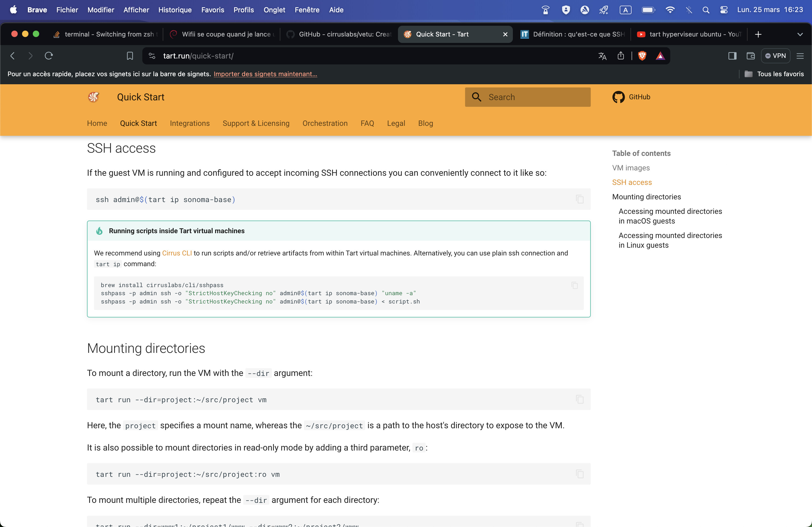Open the Wi-Fi status menu
The image size is (812, 527).
pos(670,10)
